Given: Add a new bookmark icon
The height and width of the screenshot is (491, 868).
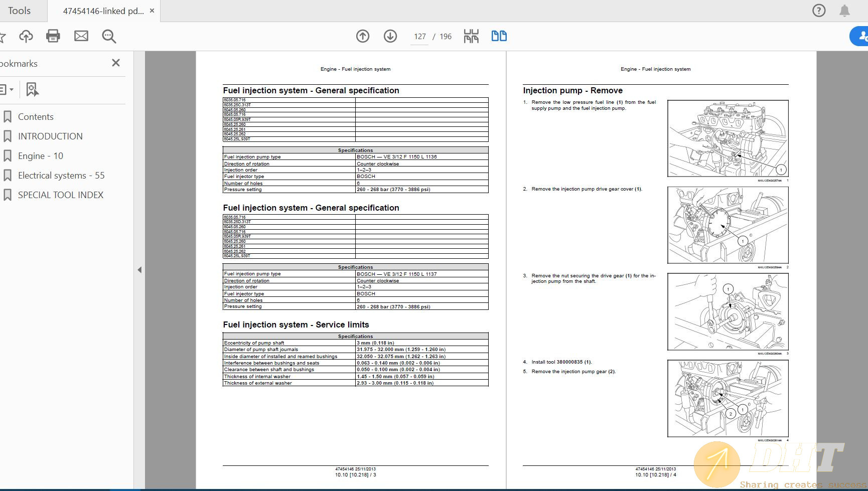Looking at the screenshot, I should point(32,90).
